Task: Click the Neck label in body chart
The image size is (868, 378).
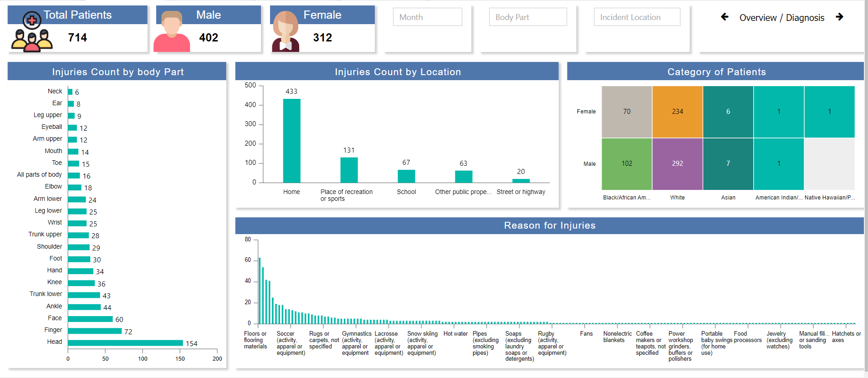Action: [x=55, y=91]
